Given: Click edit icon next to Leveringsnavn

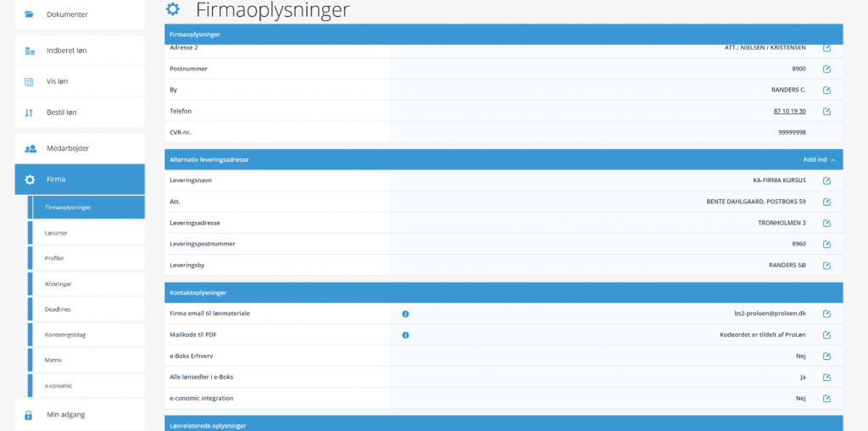Looking at the screenshot, I should [x=826, y=180].
